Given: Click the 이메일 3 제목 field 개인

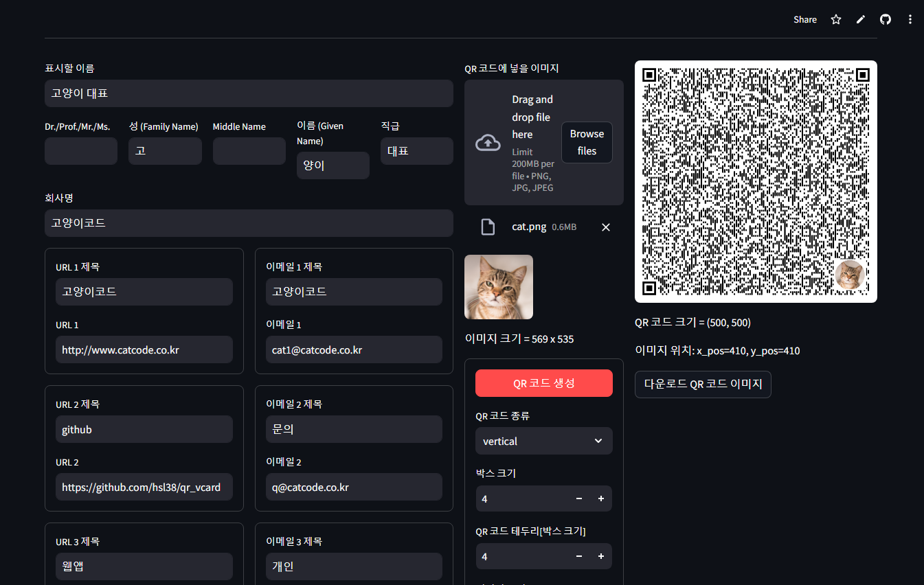Looking at the screenshot, I should 354,566.
